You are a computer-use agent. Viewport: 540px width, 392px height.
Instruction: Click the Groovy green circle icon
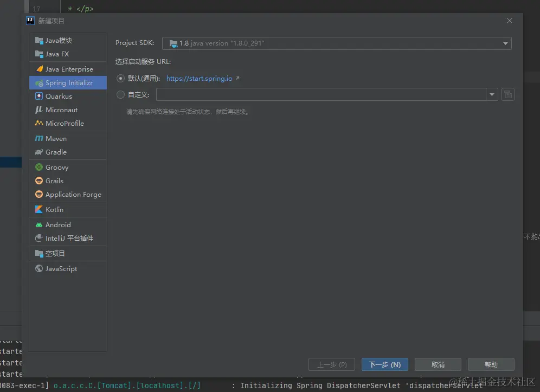coord(39,167)
